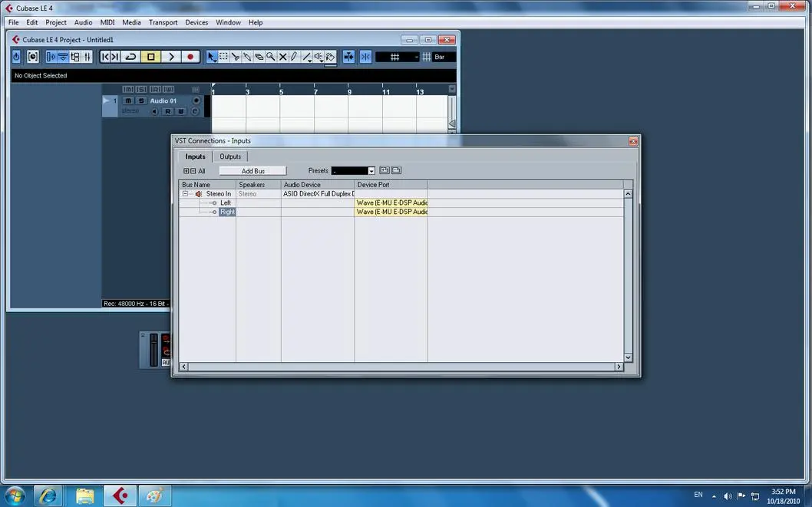This screenshot has height=507, width=812.
Task: Click the Record button in transport
Action: click(x=190, y=57)
